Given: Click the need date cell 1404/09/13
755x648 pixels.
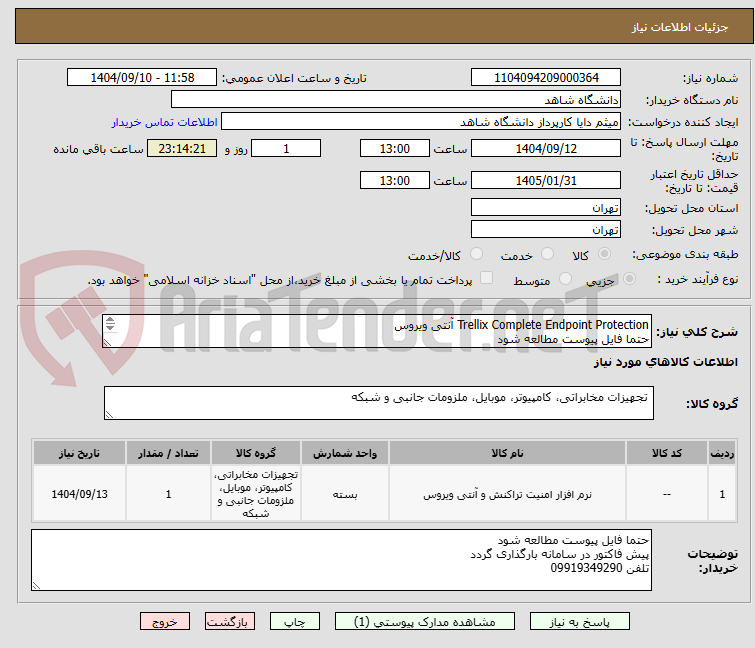Looking at the screenshot, I should (x=79, y=494).
